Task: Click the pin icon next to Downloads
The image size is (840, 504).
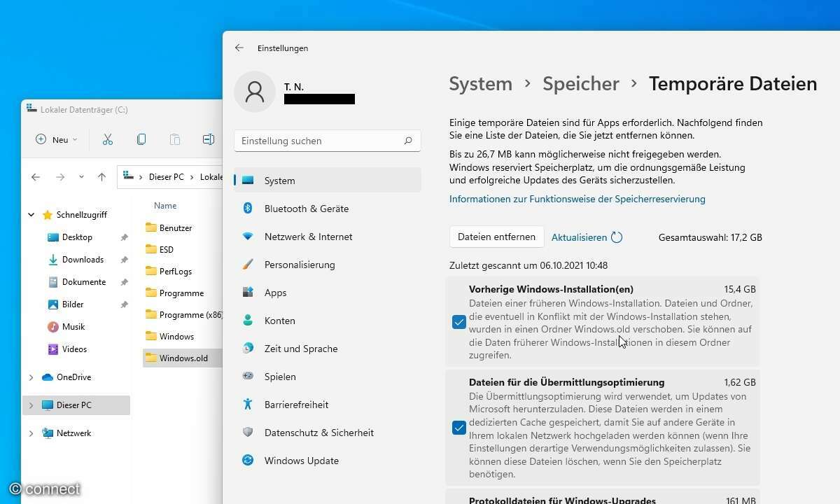Action: [x=124, y=260]
